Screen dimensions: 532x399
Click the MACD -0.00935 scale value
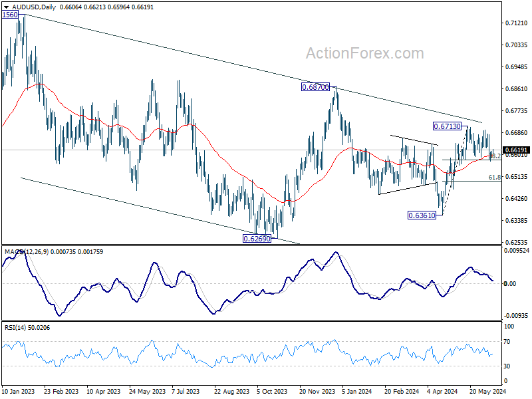pyautogui.click(x=516, y=315)
